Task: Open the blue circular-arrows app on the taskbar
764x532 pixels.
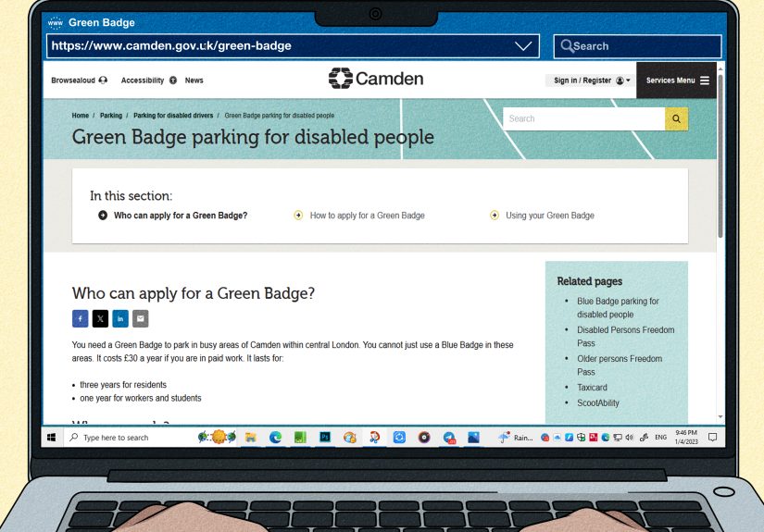Action: point(399,438)
